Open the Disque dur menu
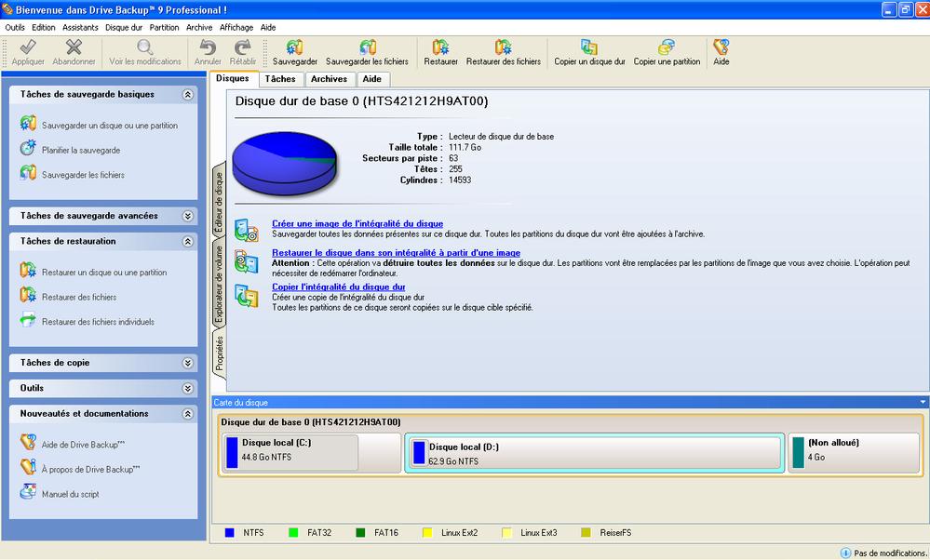Screen dimensions: 930x560 tap(124, 27)
